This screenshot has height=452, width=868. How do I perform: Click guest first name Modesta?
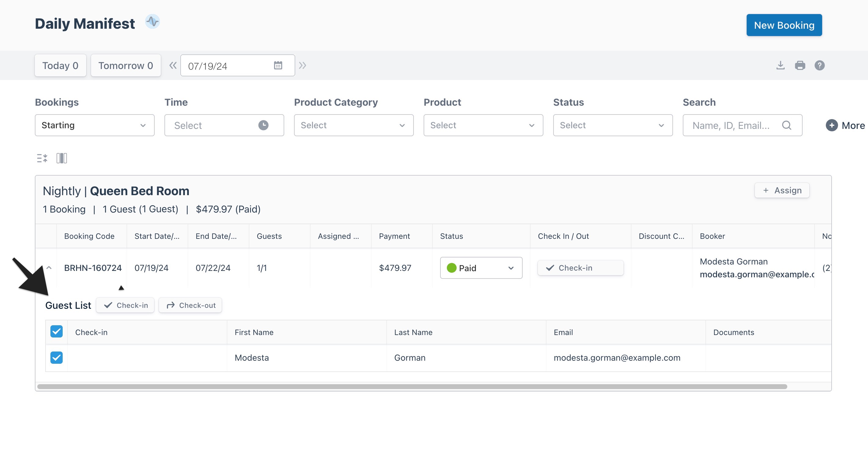pos(252,358)
